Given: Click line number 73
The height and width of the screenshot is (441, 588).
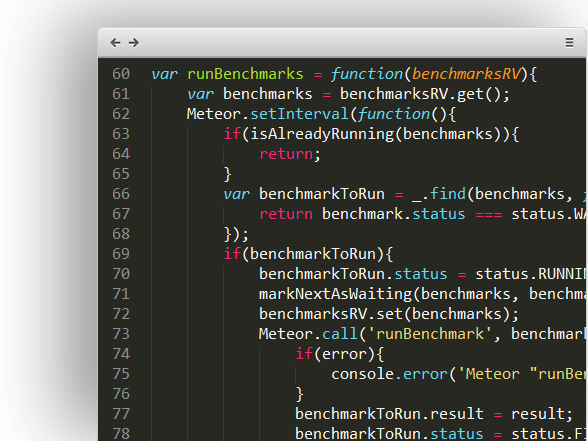Looking at the screenshot, I should pyautogui.click(x=121, y=334).
